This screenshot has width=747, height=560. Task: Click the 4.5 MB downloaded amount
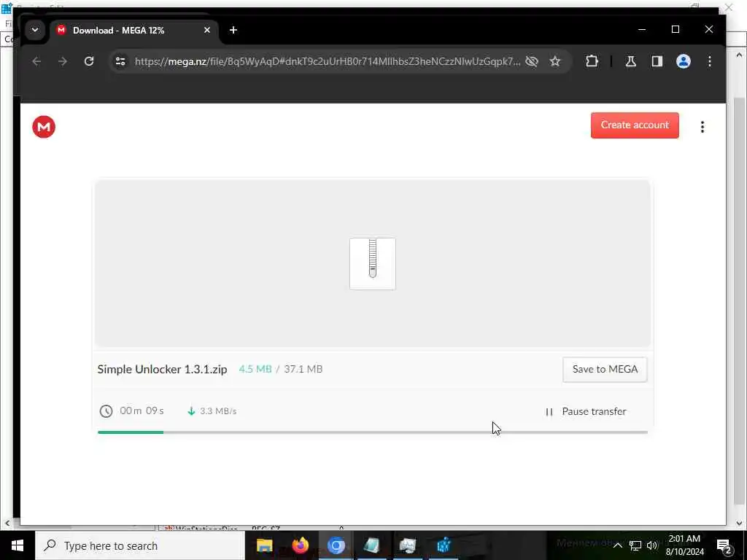pyautogui.click(x=255, y=369)
